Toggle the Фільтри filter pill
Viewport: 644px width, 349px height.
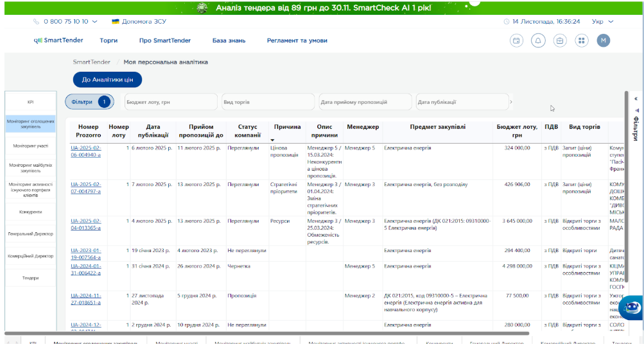89,101
